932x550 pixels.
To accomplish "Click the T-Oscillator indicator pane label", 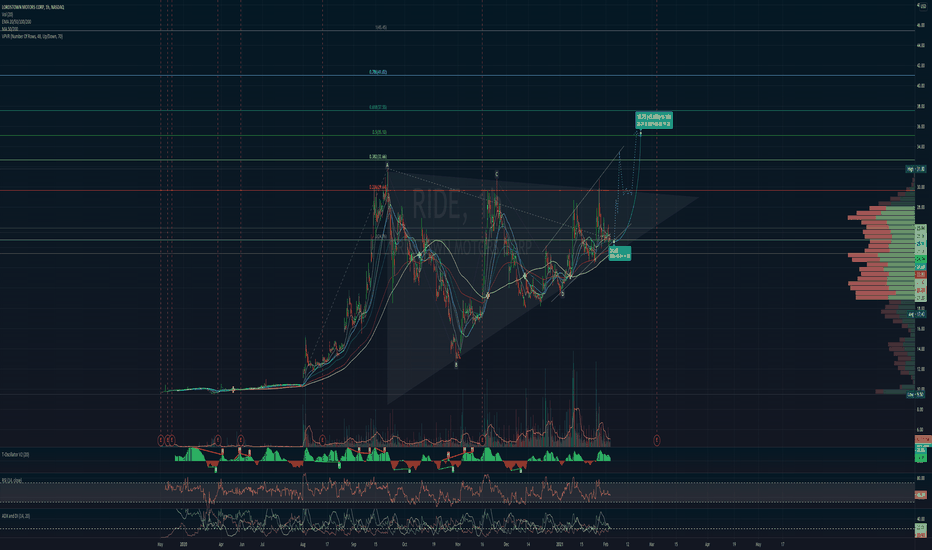I will coord(15,454).
